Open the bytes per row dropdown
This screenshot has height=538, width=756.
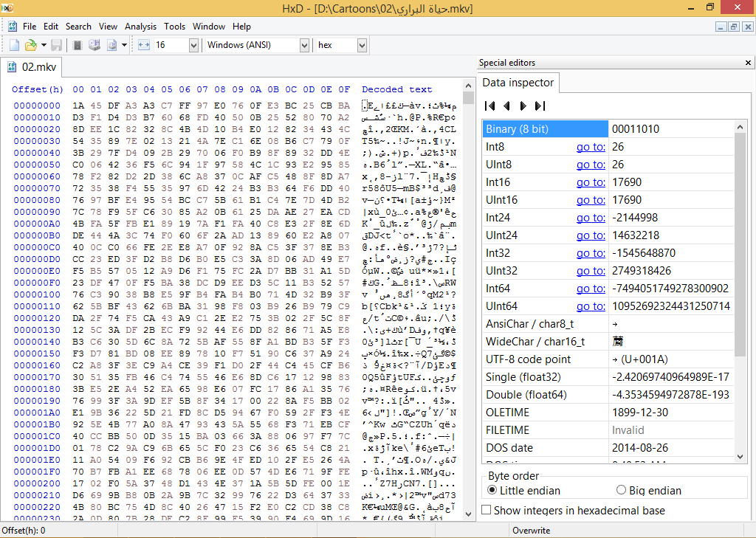tap(193, 46)
